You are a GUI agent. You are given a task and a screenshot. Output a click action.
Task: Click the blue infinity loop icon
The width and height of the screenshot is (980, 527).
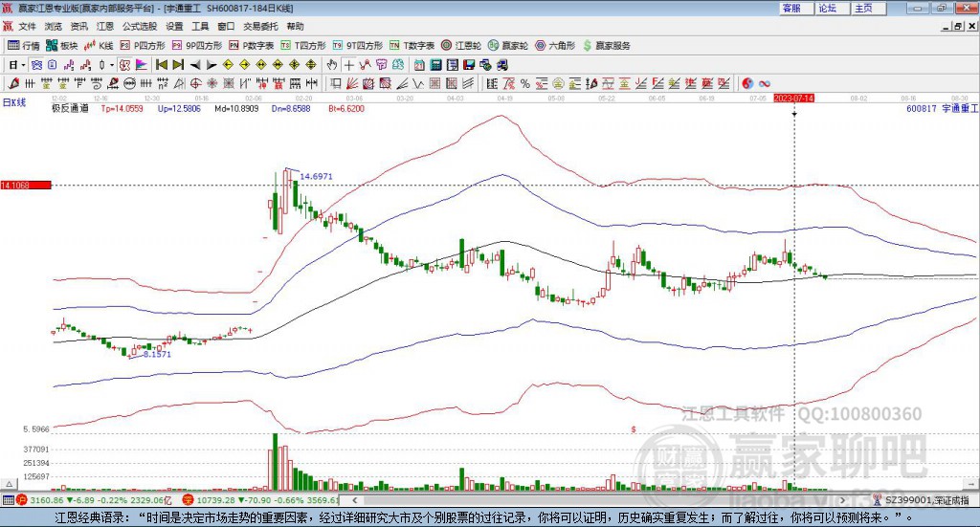[765, 83]
